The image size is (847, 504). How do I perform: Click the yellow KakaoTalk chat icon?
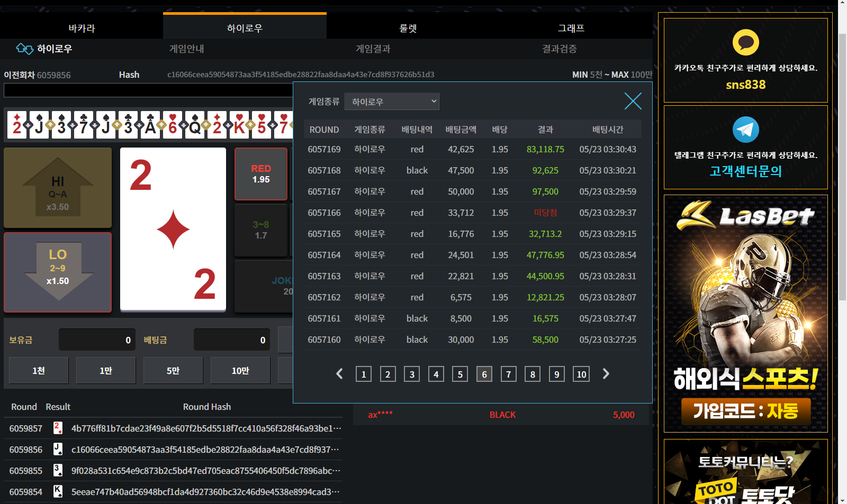745,42
